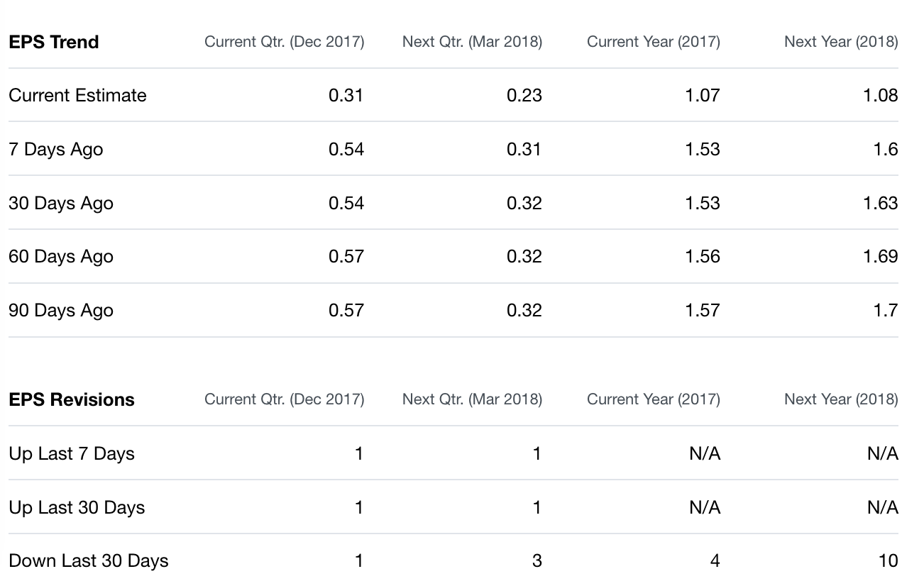
Task: Click Current Year (2017) header in EPS Trend
Action: (x=654, y=42)
